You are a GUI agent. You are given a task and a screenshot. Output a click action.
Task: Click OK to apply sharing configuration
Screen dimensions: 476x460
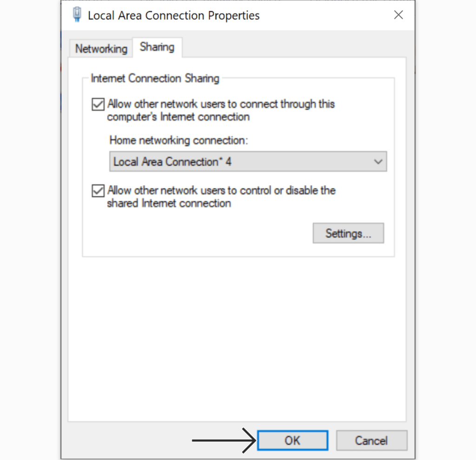click(x=292, y=440)
